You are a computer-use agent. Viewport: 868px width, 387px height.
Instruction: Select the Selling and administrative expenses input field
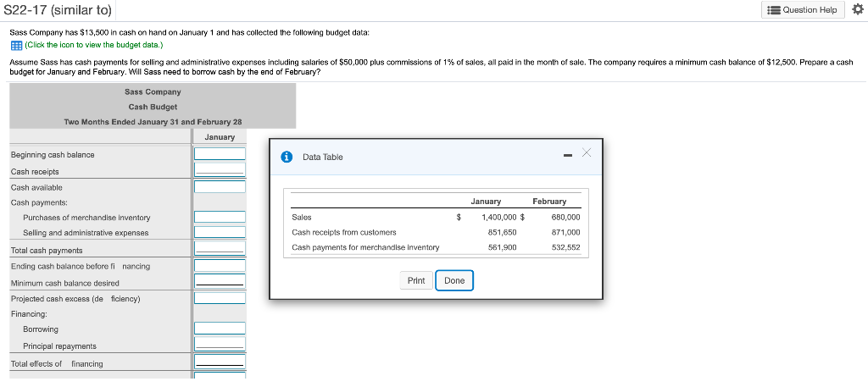point(220,232)
